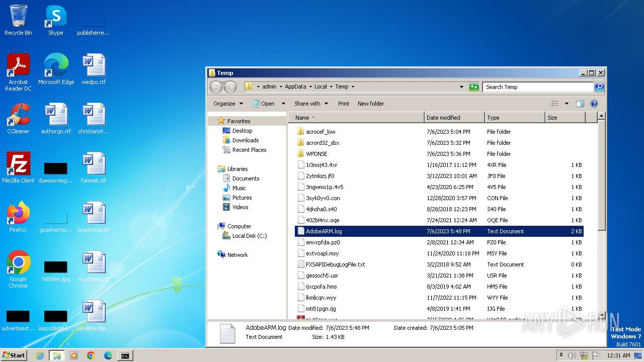Screen dimensions: 644x362
Task: Open Acrobat Reader DC shortcut
Action: [x=18, y=72]
